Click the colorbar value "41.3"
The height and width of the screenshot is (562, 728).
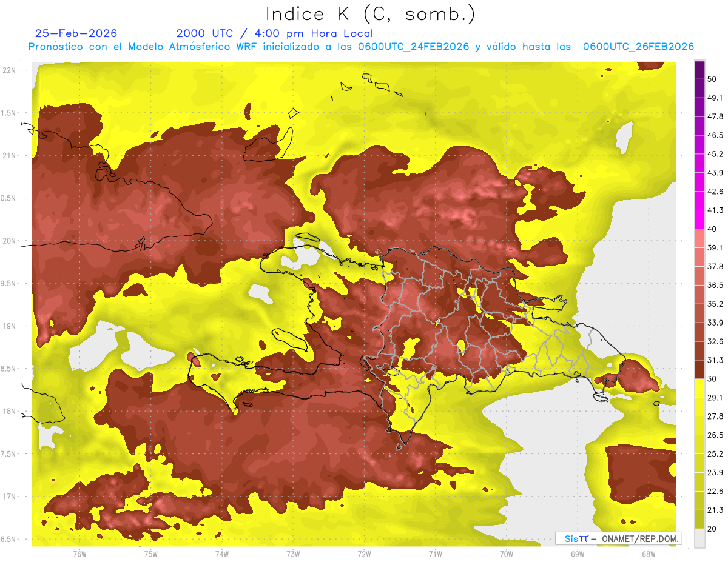pos(715,210)
